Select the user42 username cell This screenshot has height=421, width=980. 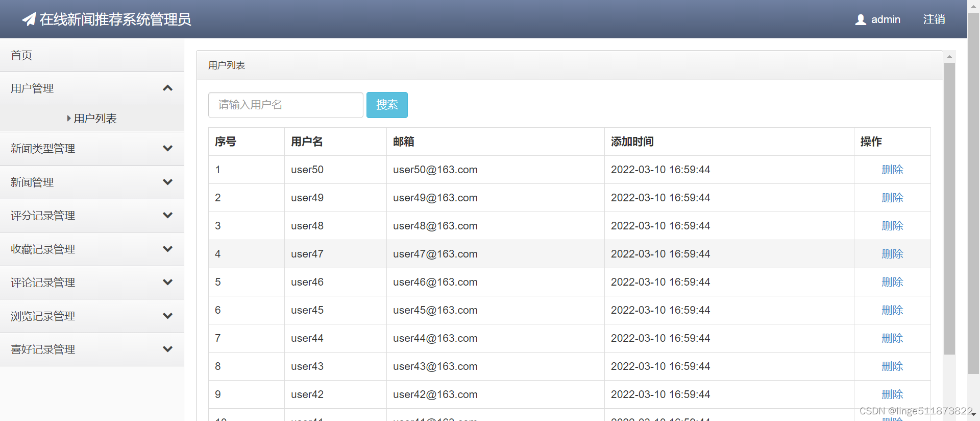(335, 394)
